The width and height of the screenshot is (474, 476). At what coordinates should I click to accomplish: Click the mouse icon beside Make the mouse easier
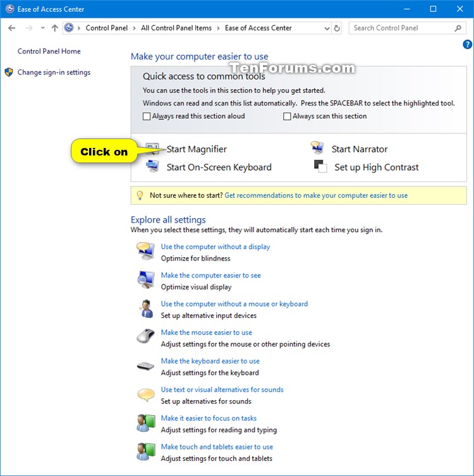pyautogui.click(x=145, y=336)
